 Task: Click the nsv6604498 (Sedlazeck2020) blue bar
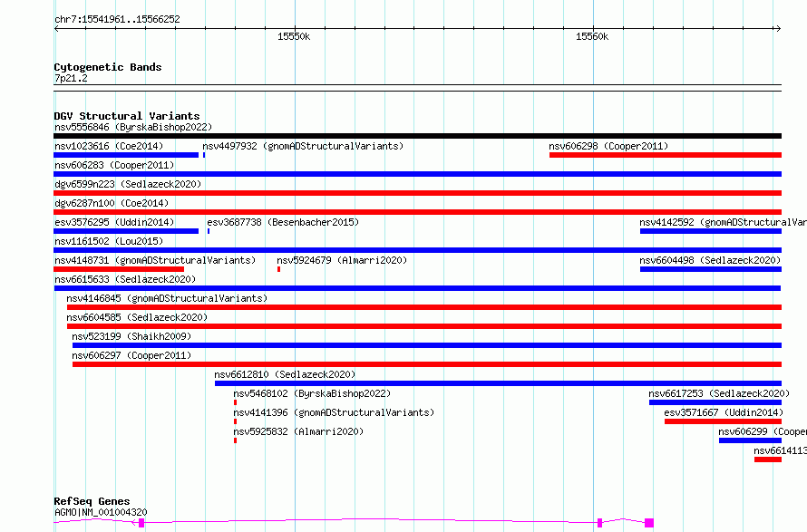click(711, 269)
